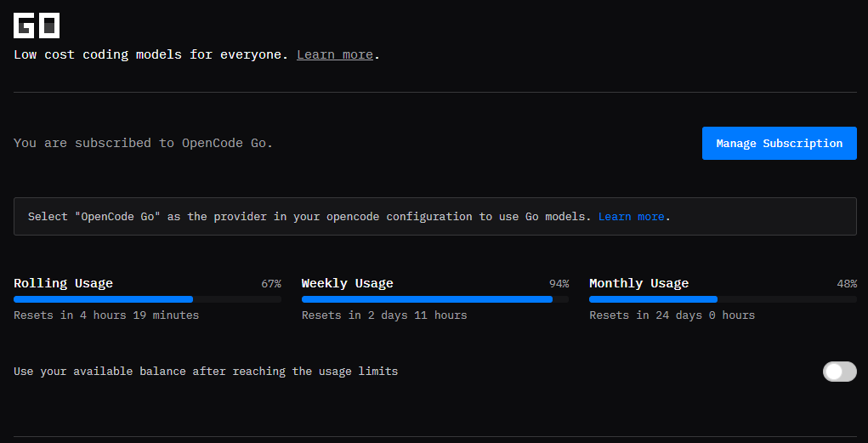
Task: Click 'Resets in 2 days 11 hours' text
Action: coord(384,315)
